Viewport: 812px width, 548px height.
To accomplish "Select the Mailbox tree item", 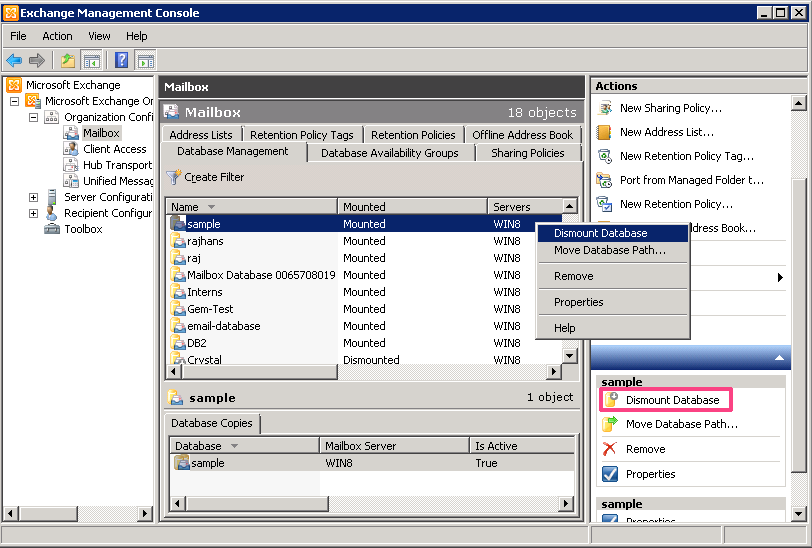I will (101, 133).
